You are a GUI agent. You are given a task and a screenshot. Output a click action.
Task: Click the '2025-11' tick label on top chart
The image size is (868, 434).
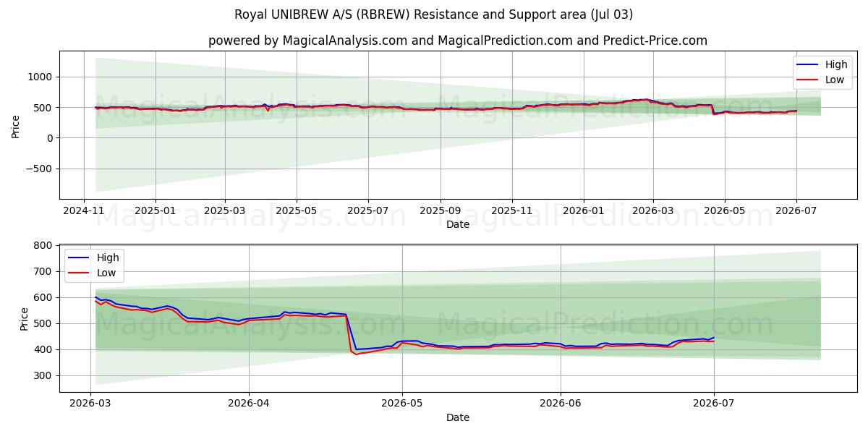(x=512, y=210)
